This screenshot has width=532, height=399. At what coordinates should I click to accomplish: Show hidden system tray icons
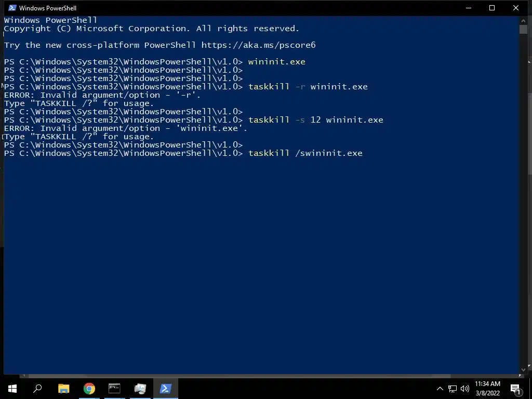tap(440, 389)
